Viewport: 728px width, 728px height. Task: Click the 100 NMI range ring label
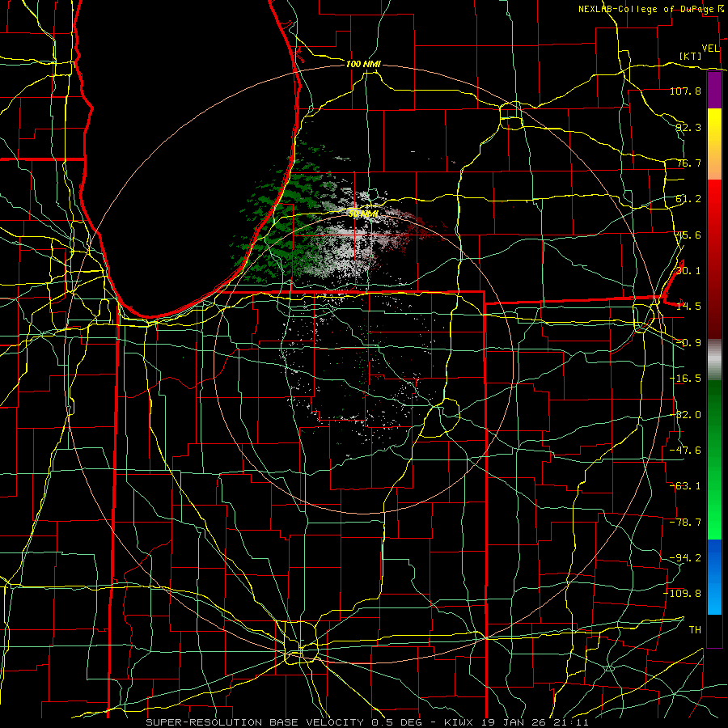point(363,64)
